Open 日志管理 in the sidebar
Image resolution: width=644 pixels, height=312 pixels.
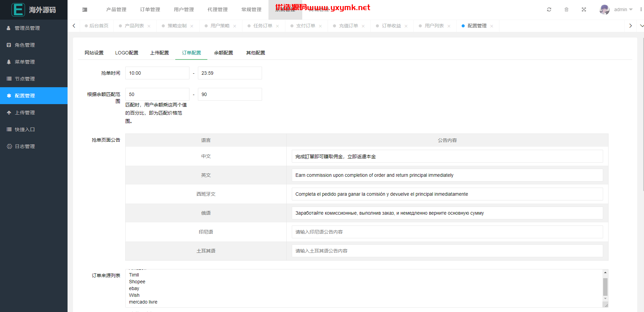[x=34, y=146]
